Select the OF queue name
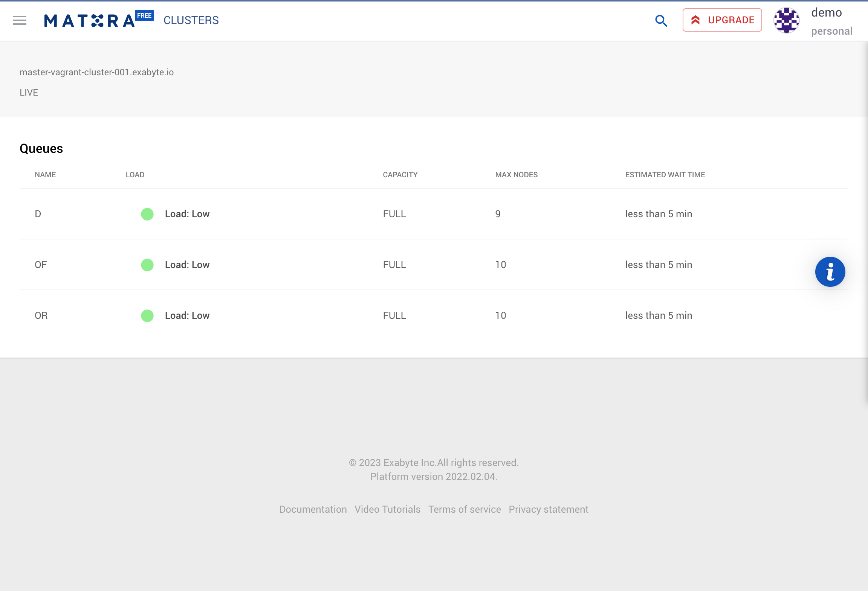The height and width of the screenshot is (591, 868). pyautogui.click(x=41, y=265)
